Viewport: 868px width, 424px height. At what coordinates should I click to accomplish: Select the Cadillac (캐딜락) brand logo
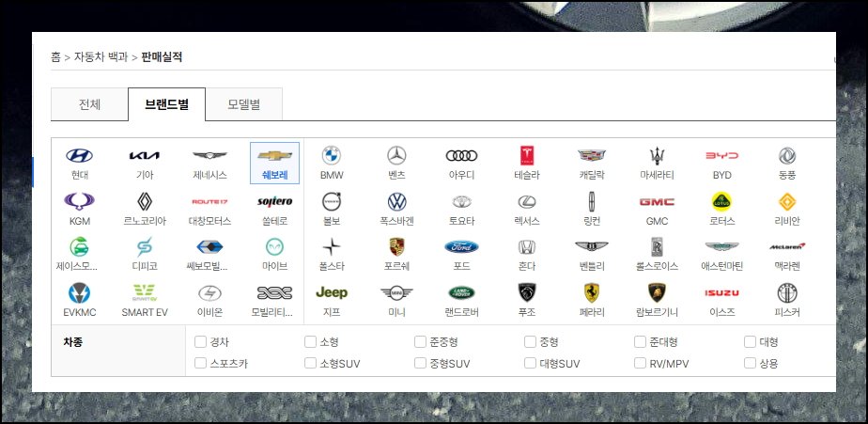pyautogui.click(x=592, y=156)
